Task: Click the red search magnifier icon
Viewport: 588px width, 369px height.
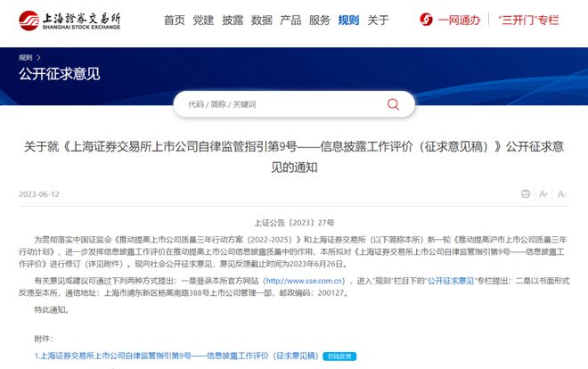Action: [393, 104]
